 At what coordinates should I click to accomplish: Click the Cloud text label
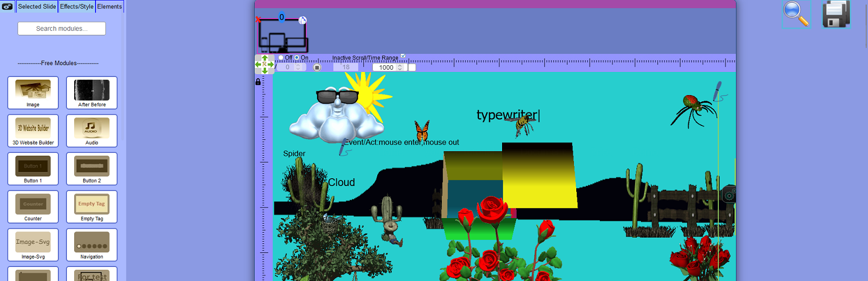click(x=342, y=183)
